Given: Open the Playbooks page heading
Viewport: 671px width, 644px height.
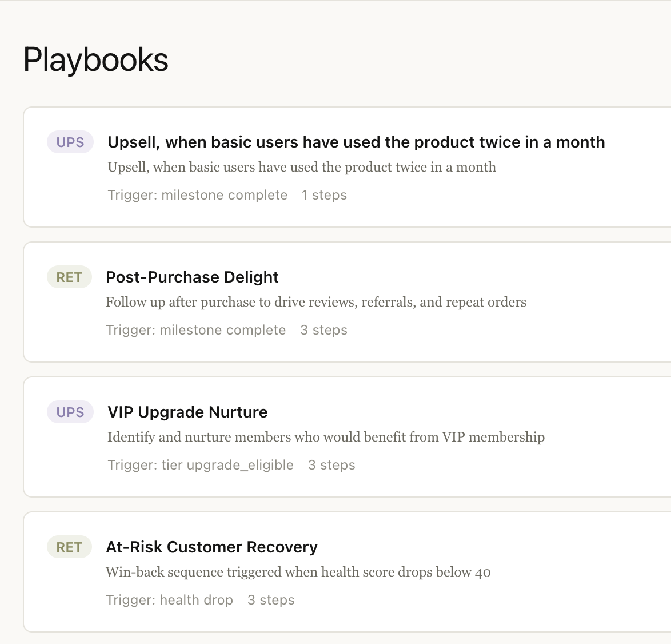Looking at the screenshot, I should (x=95, y=59).
